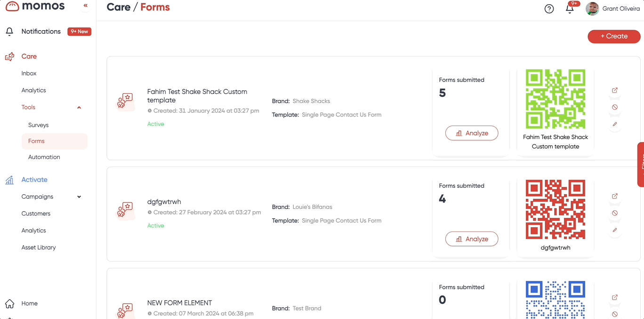Analyze the dgfgwtrwh form
The image size is (644, 319).
tap(472, 239)
